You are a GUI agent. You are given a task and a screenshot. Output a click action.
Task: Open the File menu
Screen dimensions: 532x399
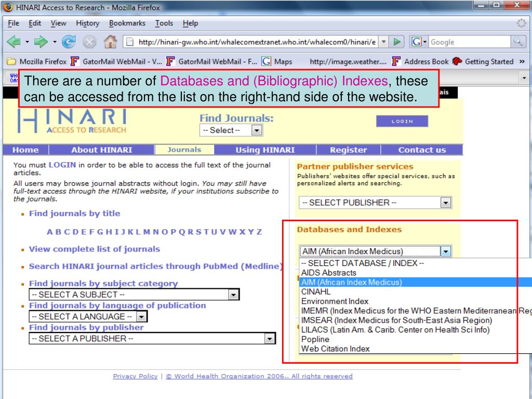point(14,23)
